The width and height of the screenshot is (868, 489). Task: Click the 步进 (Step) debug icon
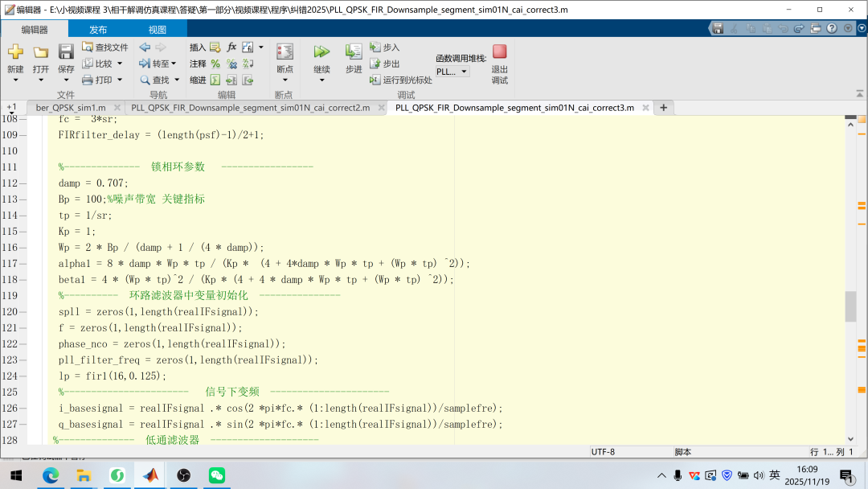pos(354,52)
